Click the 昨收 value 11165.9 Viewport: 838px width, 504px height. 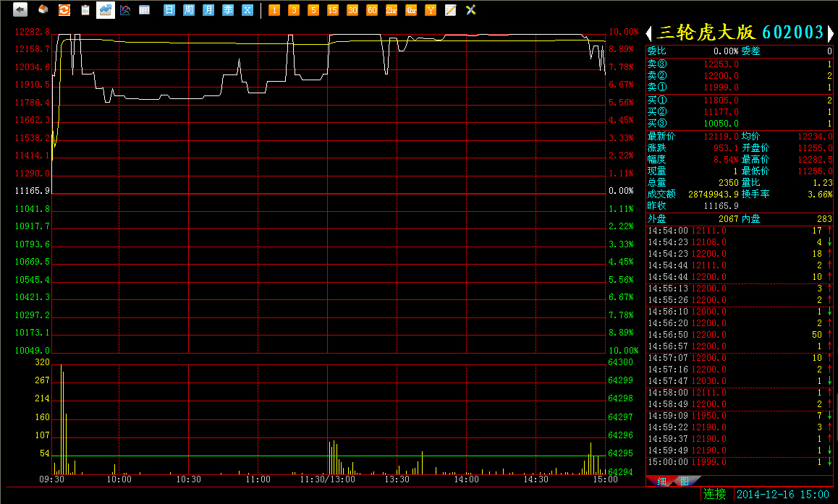[x=721, y=206]
